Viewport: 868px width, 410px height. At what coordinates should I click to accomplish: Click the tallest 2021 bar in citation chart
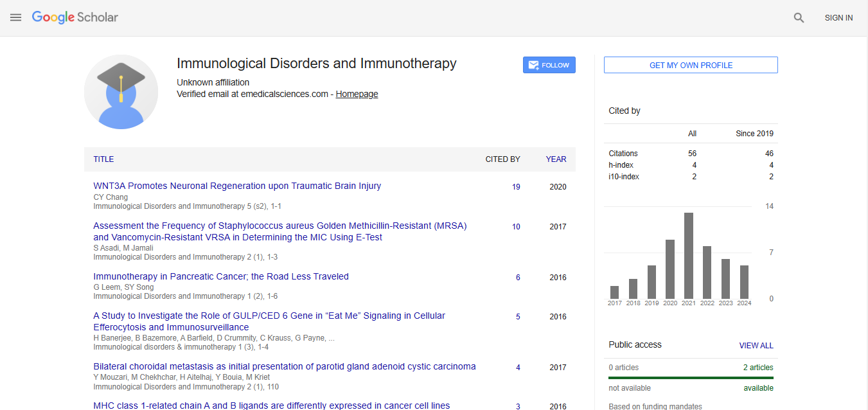tap(688, 255)
